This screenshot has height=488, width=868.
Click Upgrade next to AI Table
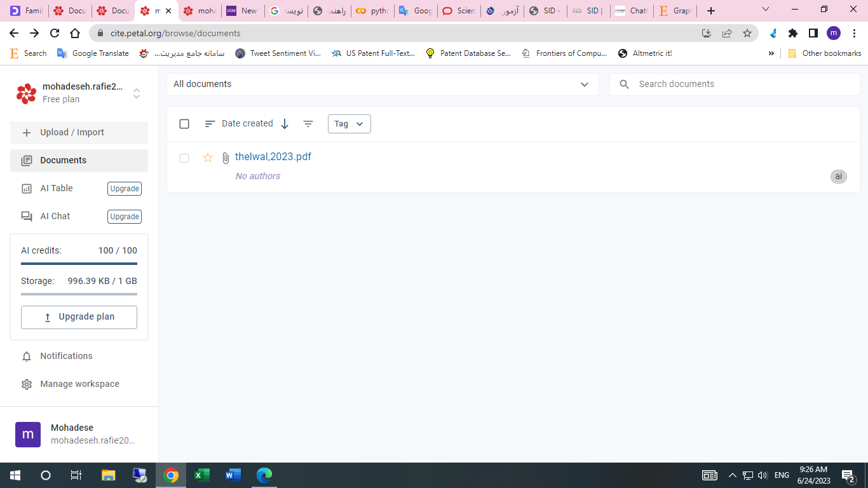(x=125, y=189)
